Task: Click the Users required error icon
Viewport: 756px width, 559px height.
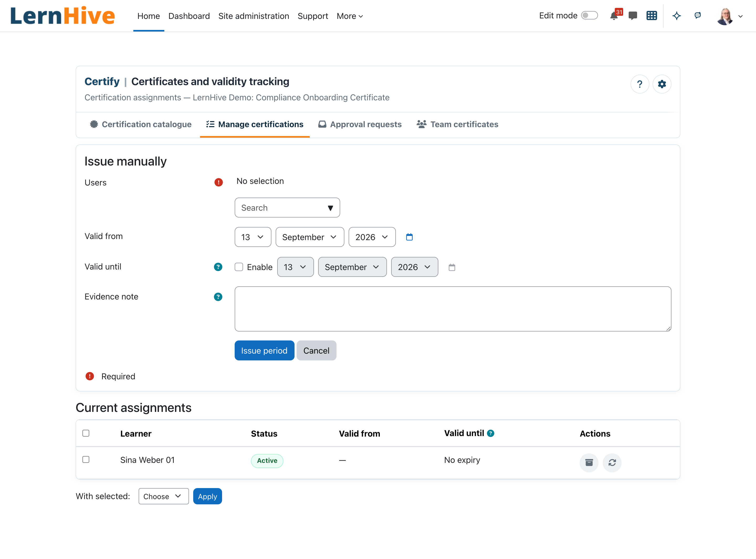Action: (218, 182)
